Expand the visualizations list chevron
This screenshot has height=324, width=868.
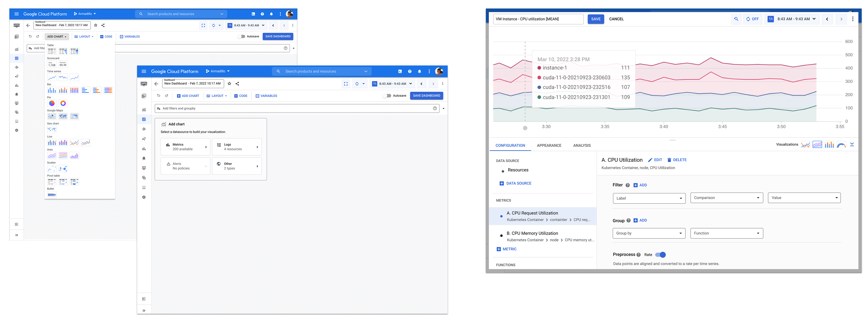852,144
